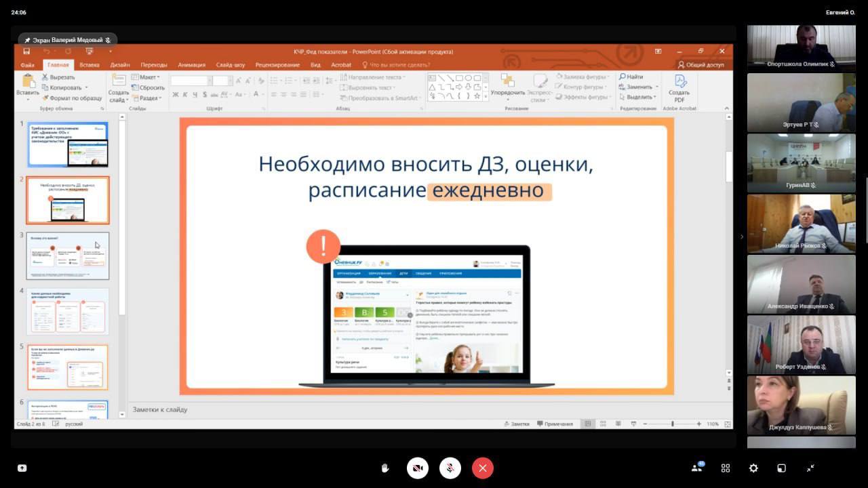Screen dimensions: 868x488
Task: Select reading view icon in status bar
Action: tap(618, 424)
